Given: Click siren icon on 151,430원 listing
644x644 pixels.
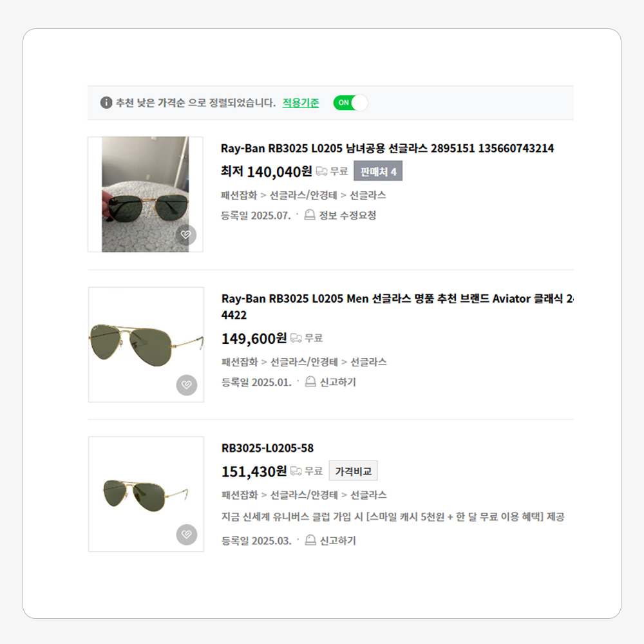Looking at the screenshot, I should pos(310,540).
